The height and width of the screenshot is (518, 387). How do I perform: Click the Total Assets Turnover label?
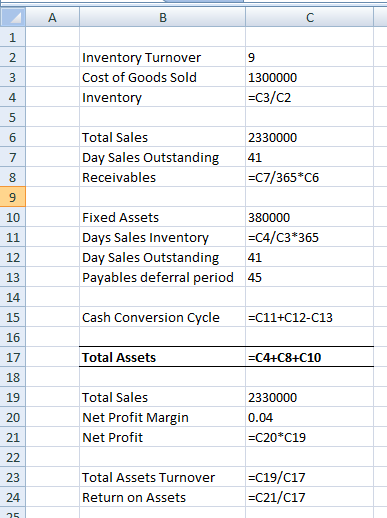pyautogui.click(x=162, y=477)
